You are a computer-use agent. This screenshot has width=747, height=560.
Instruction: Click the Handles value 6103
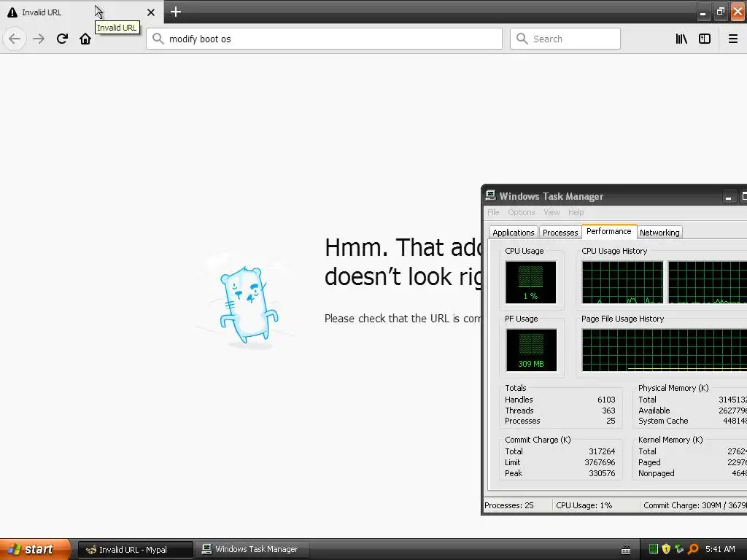pos(606,400)
